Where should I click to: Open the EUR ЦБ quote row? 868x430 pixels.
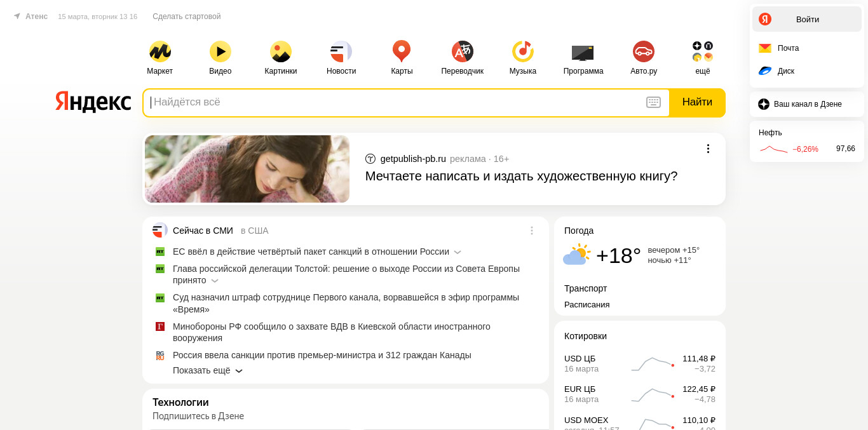640,394
